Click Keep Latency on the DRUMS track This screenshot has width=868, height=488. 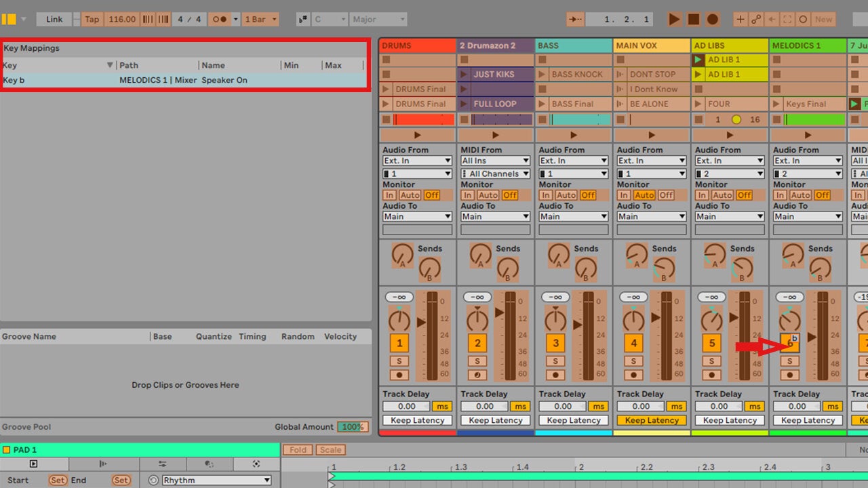(417, 420)
